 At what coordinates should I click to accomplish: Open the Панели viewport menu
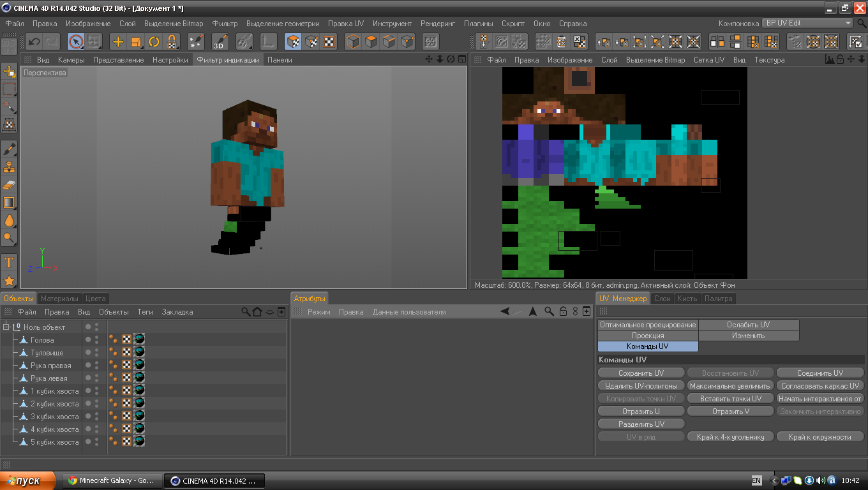click(x=280, y=60)
